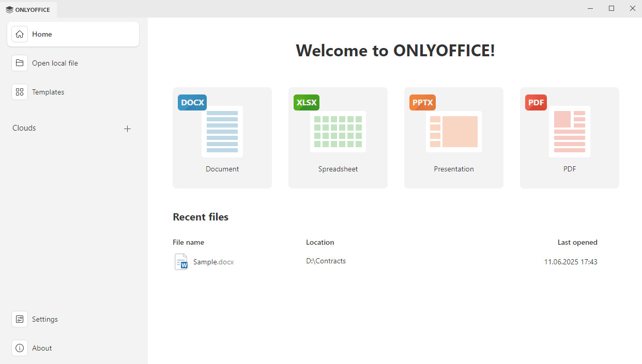Image resolution: width=642 pixels, height=364 pixels.
Task: Create a new Spreadsheet
Action: (338, 137)
